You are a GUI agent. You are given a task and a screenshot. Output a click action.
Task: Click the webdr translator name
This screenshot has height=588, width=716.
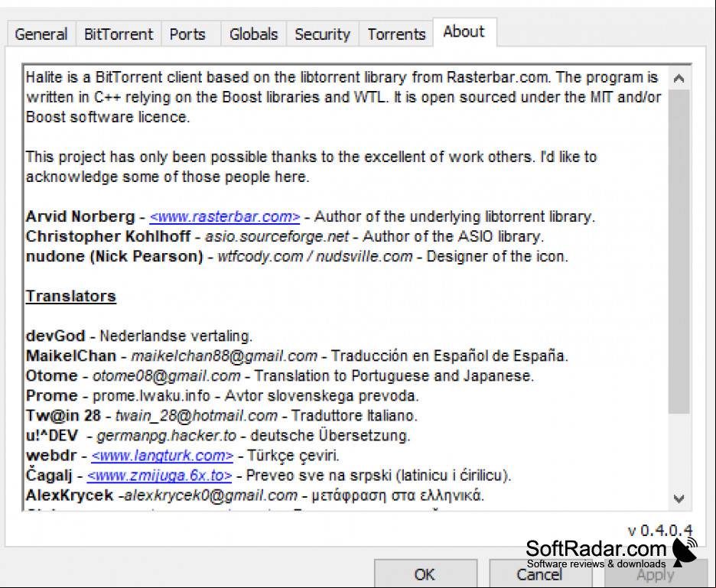click(x=51, y=456)
